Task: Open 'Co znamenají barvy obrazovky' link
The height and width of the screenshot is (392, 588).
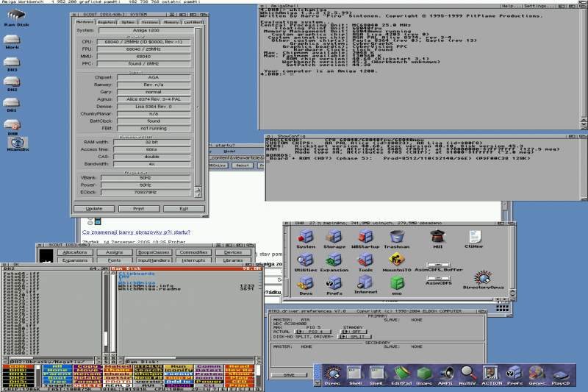Action: tap(136, 232)
